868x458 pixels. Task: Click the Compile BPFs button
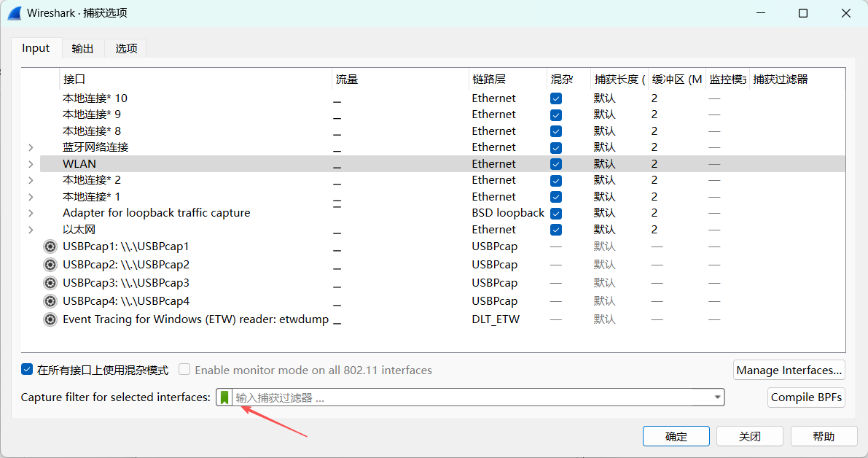tap(806, 397)
